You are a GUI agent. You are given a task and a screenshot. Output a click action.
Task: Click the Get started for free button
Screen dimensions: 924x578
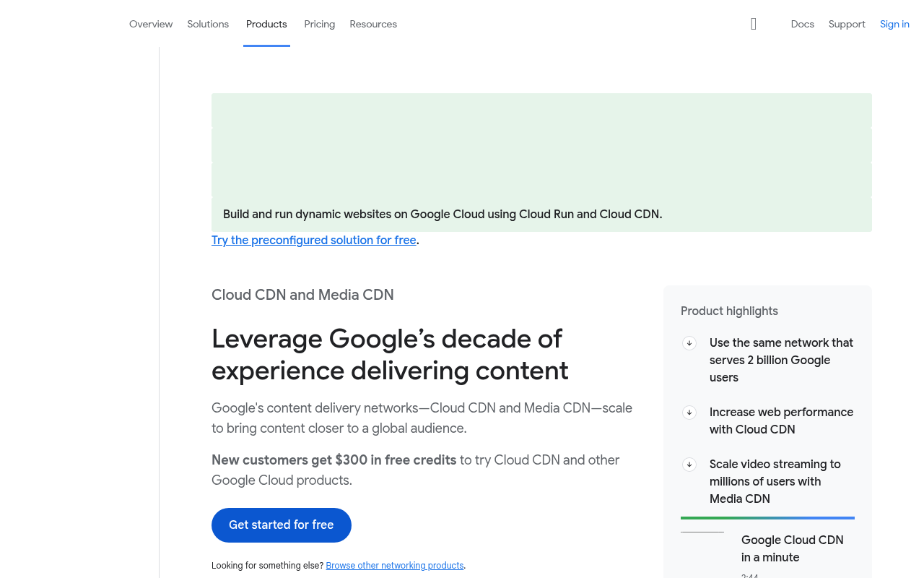click(282, 525)
